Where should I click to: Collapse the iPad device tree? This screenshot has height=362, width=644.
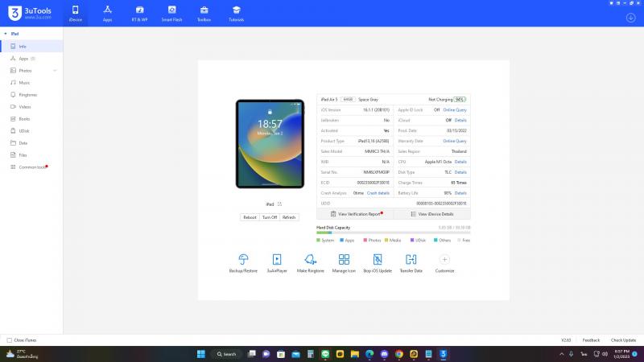(6, 34)
